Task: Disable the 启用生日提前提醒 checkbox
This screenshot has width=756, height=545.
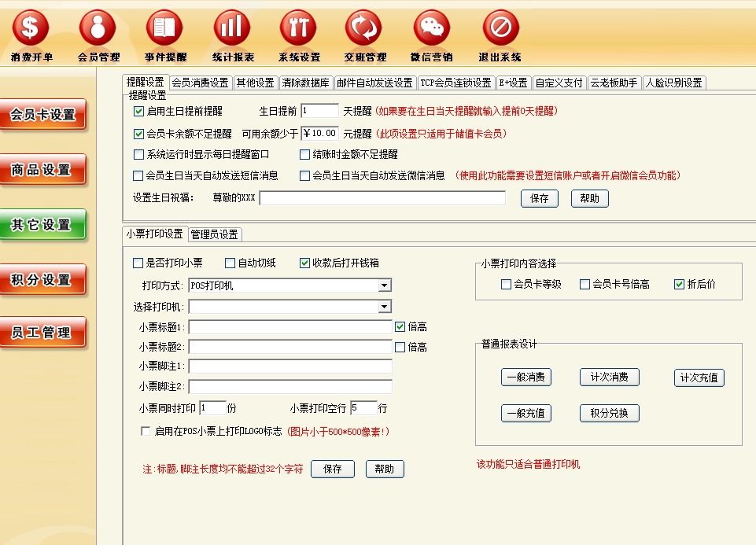Action: (x=139, y=112)
